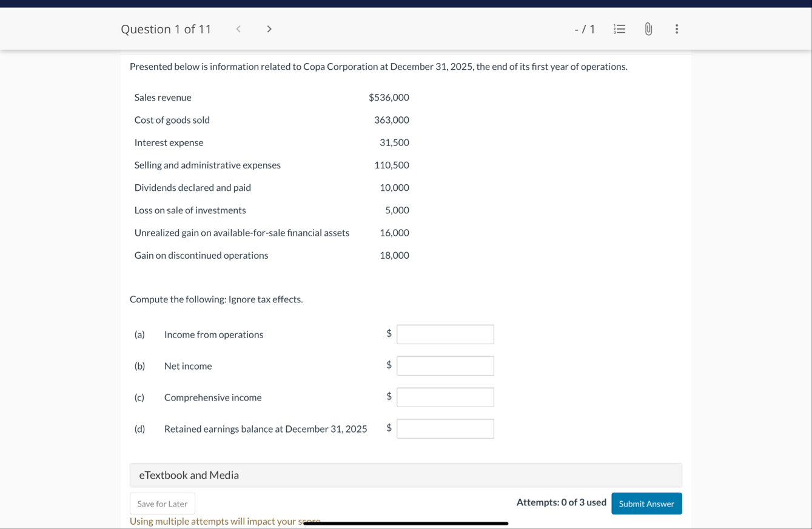Select the Selling and administrative expenses value 110,500
Screen dimensions: 812x529
click(x=392, y=165)
